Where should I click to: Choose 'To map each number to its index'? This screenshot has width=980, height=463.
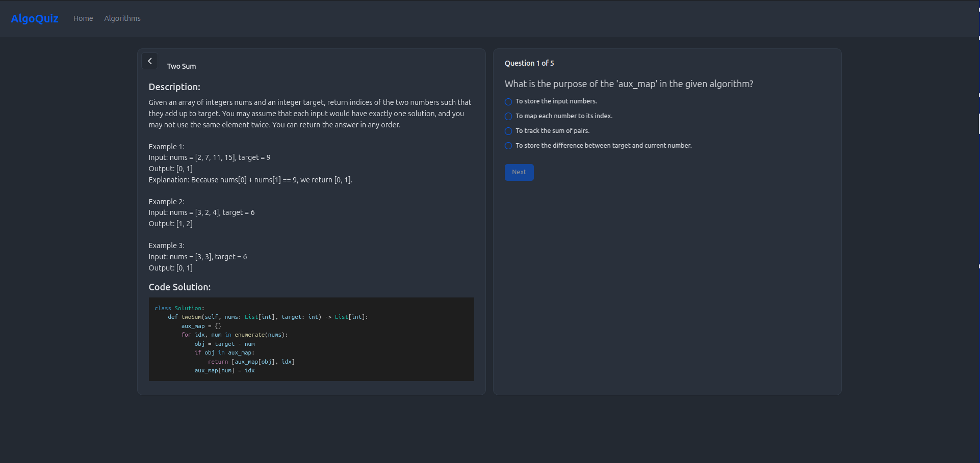[508, 117]
